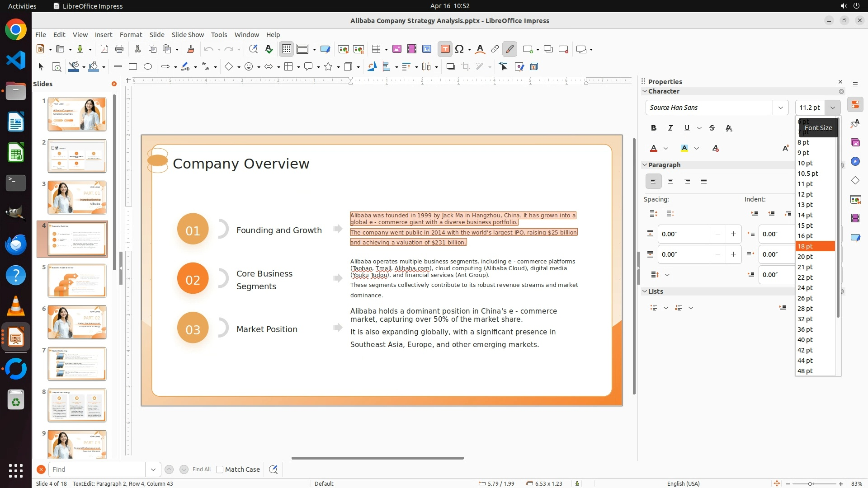Insert special character omega icon
Viewport: 868px width, 488px height.
459,49
